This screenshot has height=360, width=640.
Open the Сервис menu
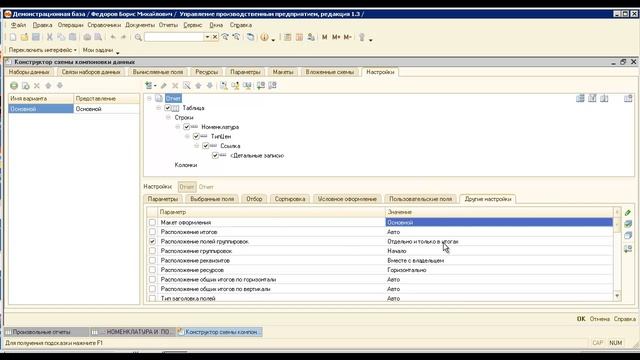pyautogui.click(x=193, y=25)
